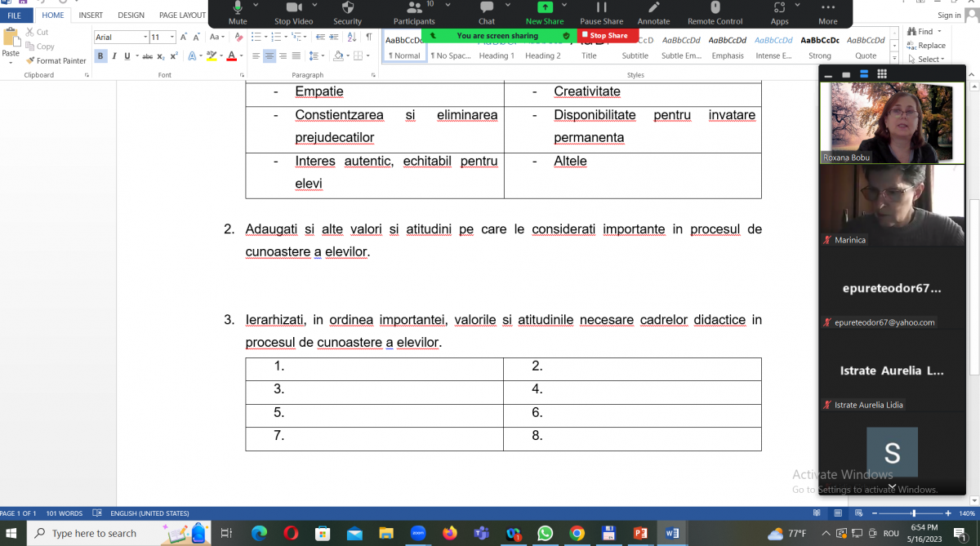
Task: Start a New Share in Zoom
Action: (545, 12)
